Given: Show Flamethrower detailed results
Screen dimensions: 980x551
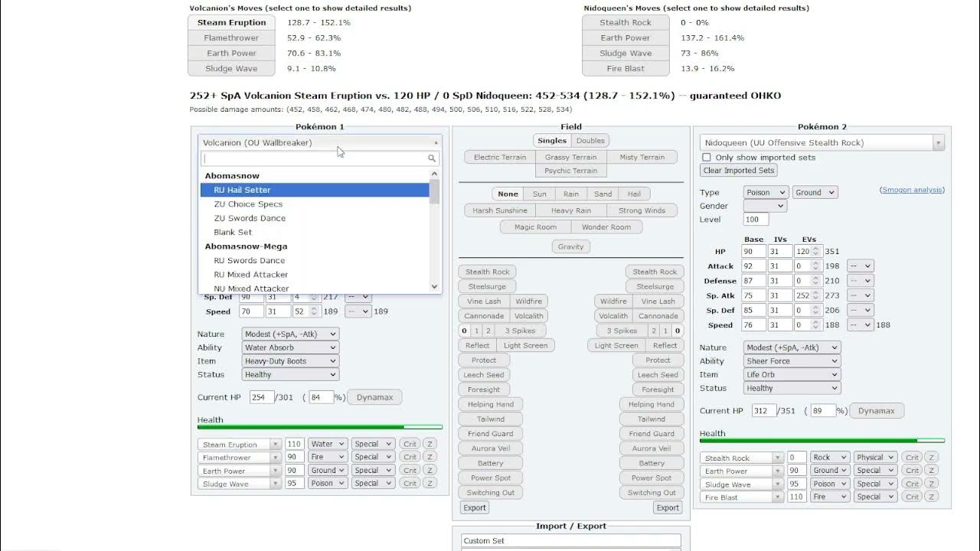Looking at the screenshot, I should click(232, 38).
